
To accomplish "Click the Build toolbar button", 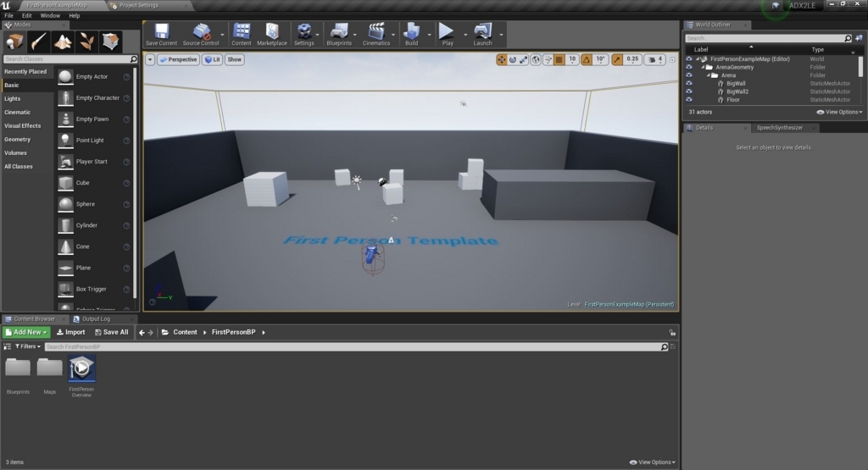I will click(x=411, y=34).
